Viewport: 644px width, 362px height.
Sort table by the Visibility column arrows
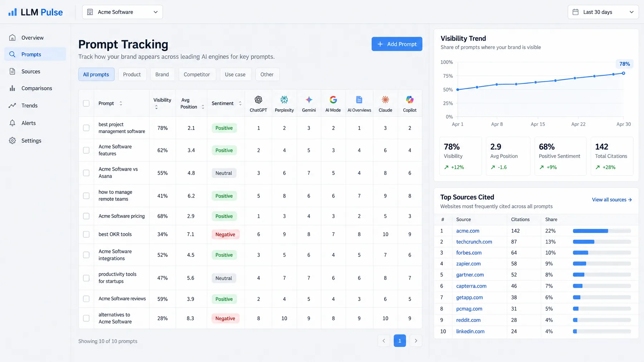(156, 107)
